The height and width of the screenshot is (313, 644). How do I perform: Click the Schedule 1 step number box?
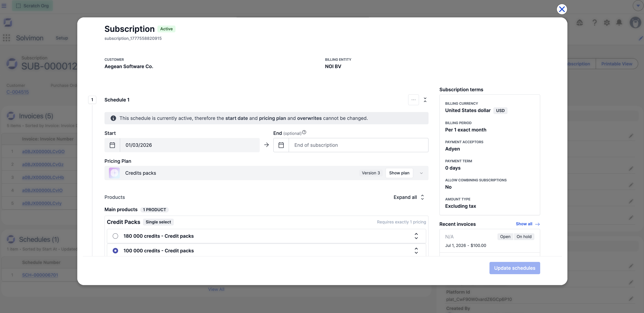(x=92, y=100)
